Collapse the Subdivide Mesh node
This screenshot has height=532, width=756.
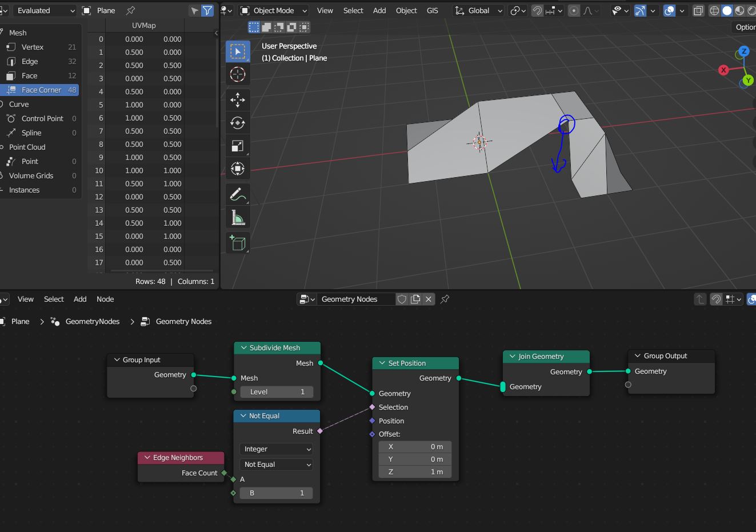[x=244, y=347]
